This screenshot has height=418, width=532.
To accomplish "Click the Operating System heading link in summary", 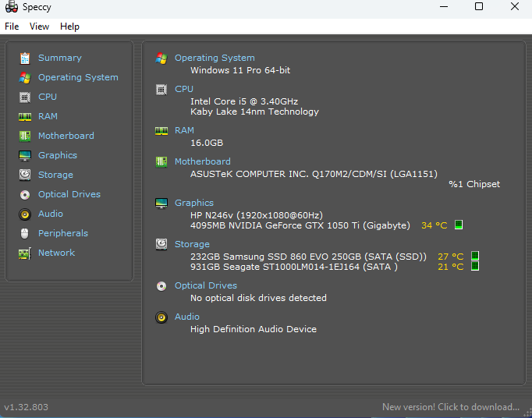I will coord(215,58).
